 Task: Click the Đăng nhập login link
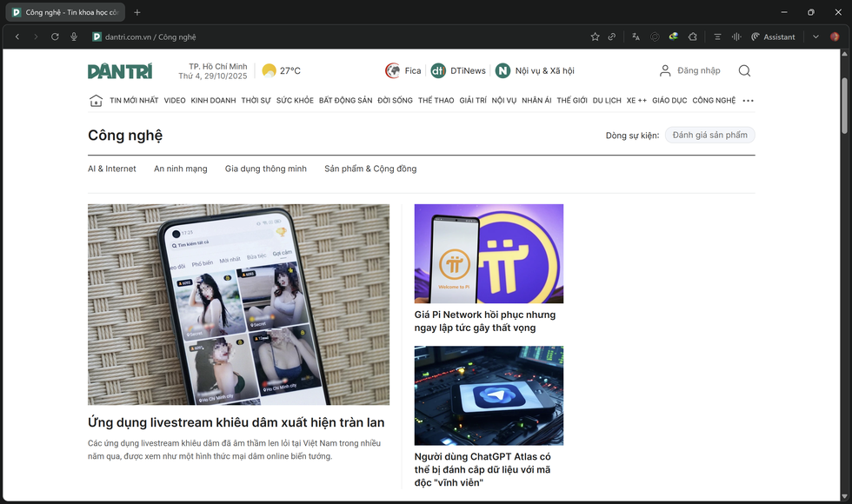tap(689, 70)
